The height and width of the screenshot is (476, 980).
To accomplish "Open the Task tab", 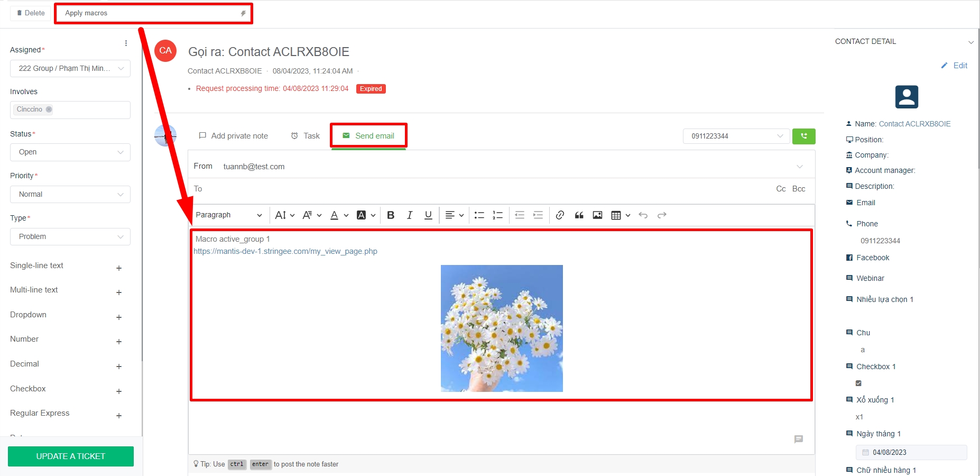I will click(x=306, y=136).
